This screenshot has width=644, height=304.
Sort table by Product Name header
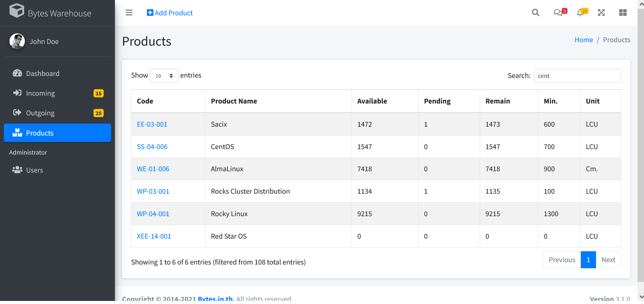pos(278,101)
